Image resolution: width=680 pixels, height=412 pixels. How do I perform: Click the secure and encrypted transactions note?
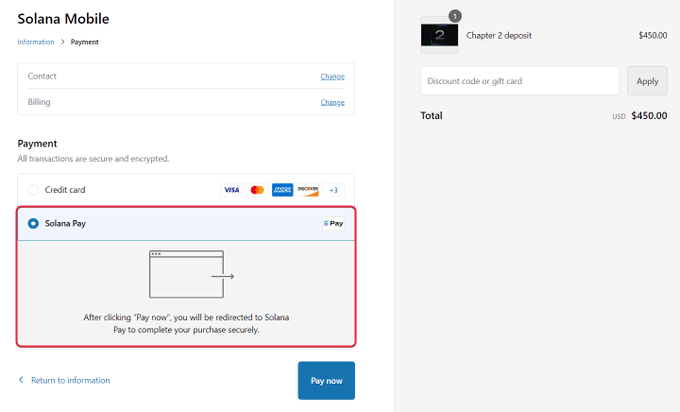tap(93, 159)
